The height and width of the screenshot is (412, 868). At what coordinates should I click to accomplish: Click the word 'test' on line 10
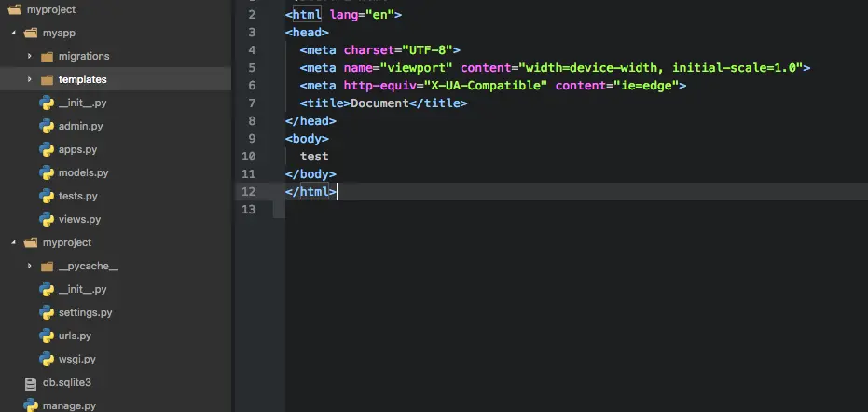coord(314,157)
